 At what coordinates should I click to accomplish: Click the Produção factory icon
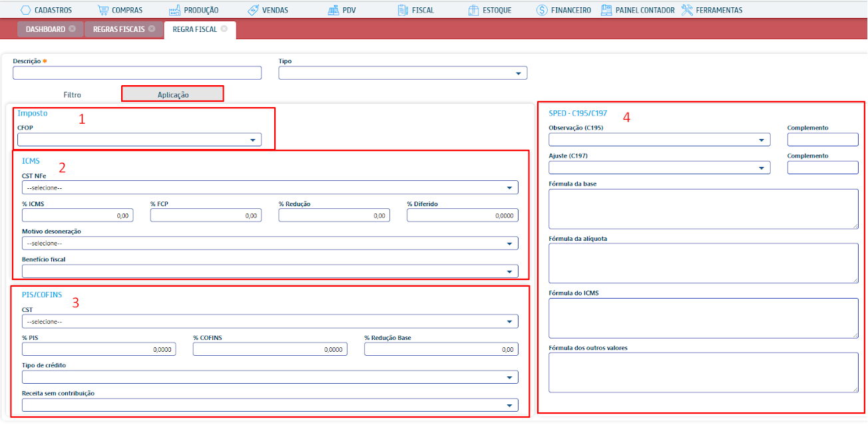click(x=175, y=10)
